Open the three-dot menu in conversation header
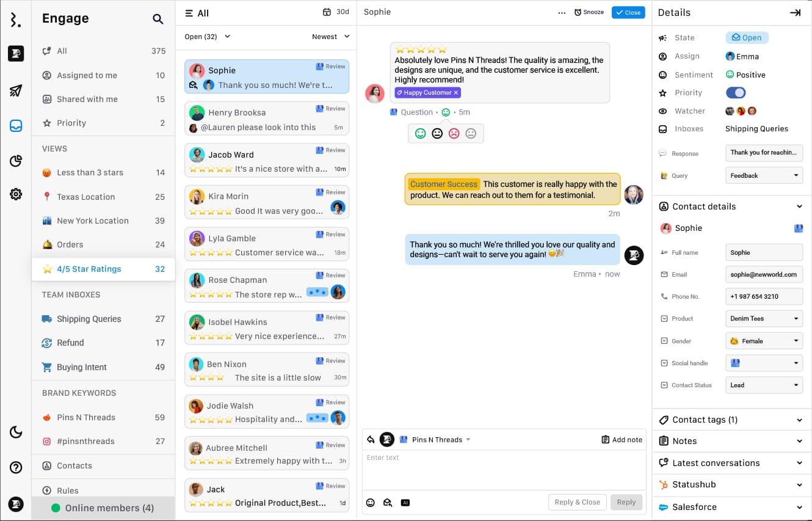812x521 pixels. 562,12
